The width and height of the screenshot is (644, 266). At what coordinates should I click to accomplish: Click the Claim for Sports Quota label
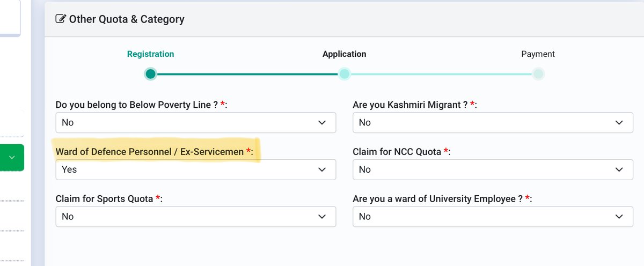pyautogui.click(x=109, y=199)
